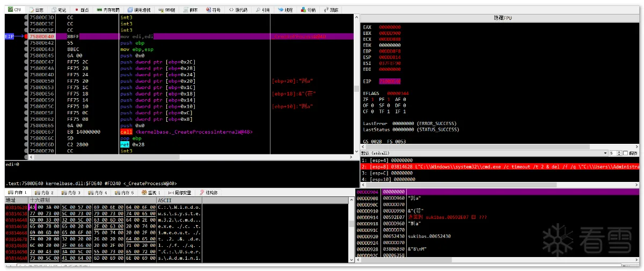Click the 隐藏FPU button above registers
Viewport: 644px width, 271px height.
tap(499, 18)
